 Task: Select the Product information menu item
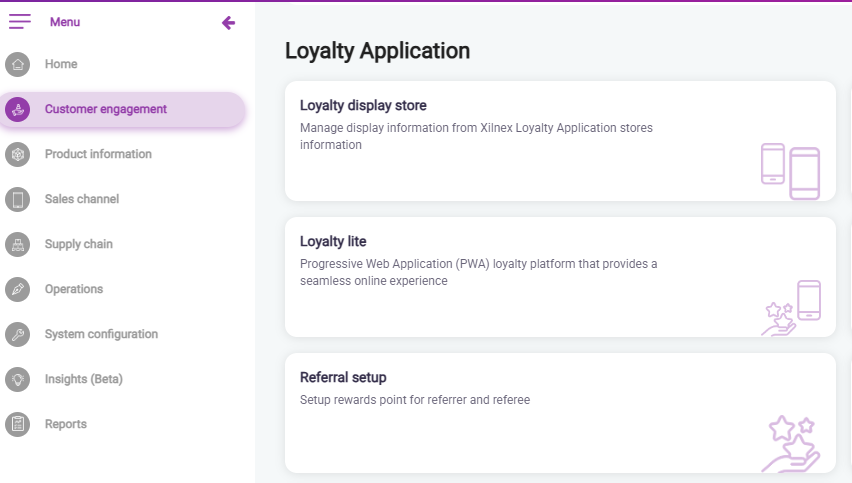click(98, 154)
